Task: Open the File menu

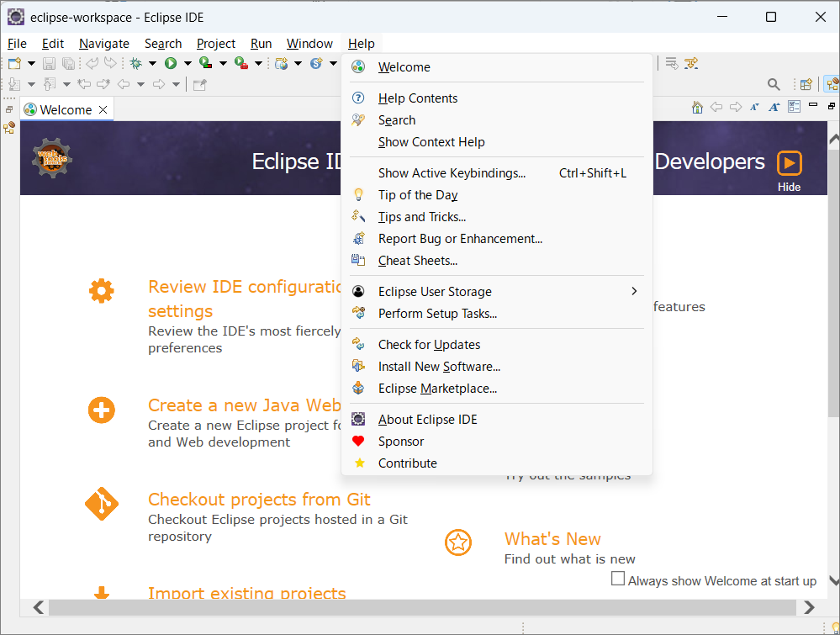Action: tap(17, 44)
